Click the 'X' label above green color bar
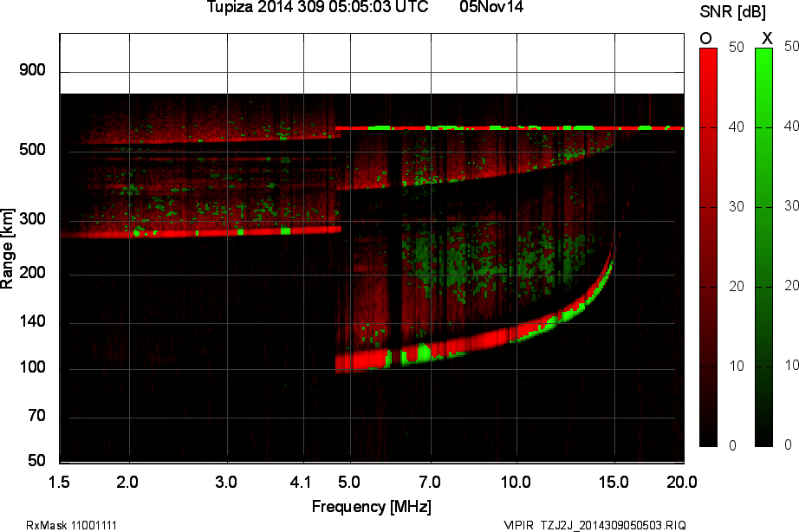Viewport: 799px width, 532px height. (x=766, y=38)
